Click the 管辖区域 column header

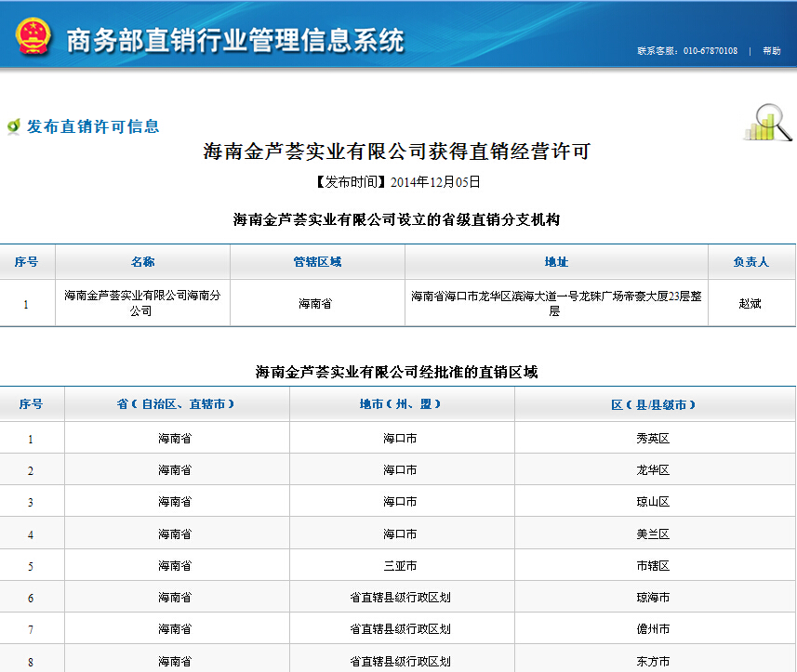(317, 262)
